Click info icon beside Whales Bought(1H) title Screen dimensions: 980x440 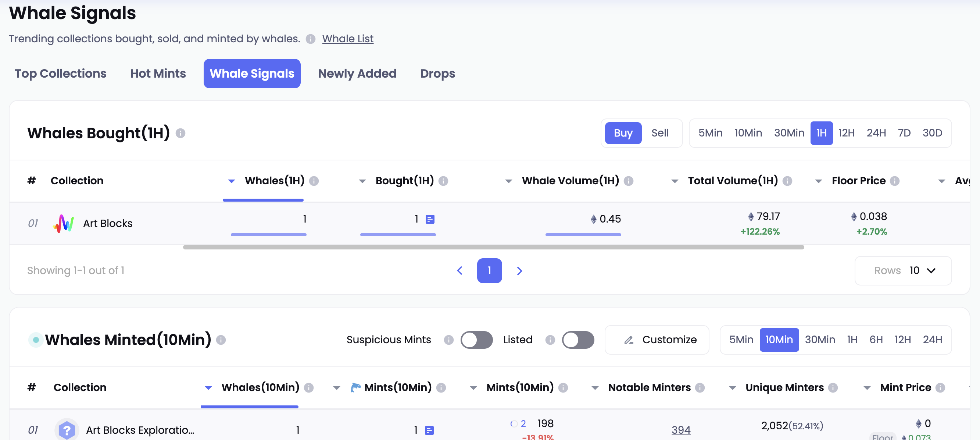pos(180,133)
